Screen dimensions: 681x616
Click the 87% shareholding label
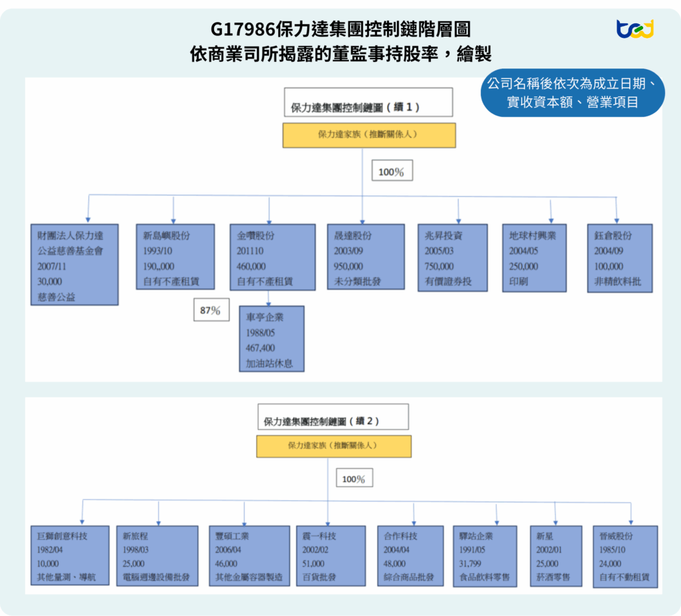click(211, 309)
